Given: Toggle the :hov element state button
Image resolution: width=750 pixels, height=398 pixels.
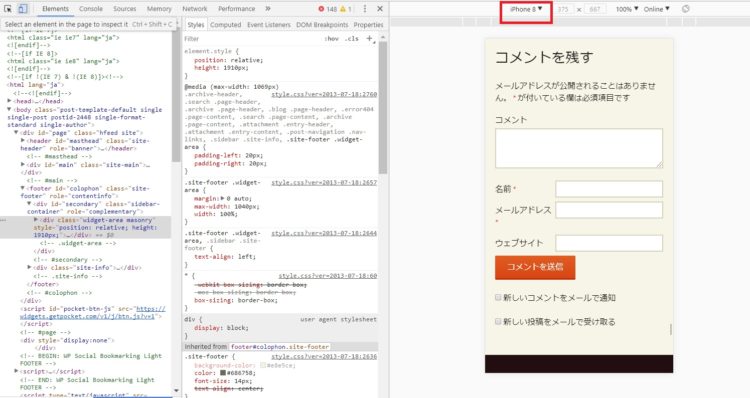Looking at the screenshot, I should pyautogui.click(x=331, y=39).
